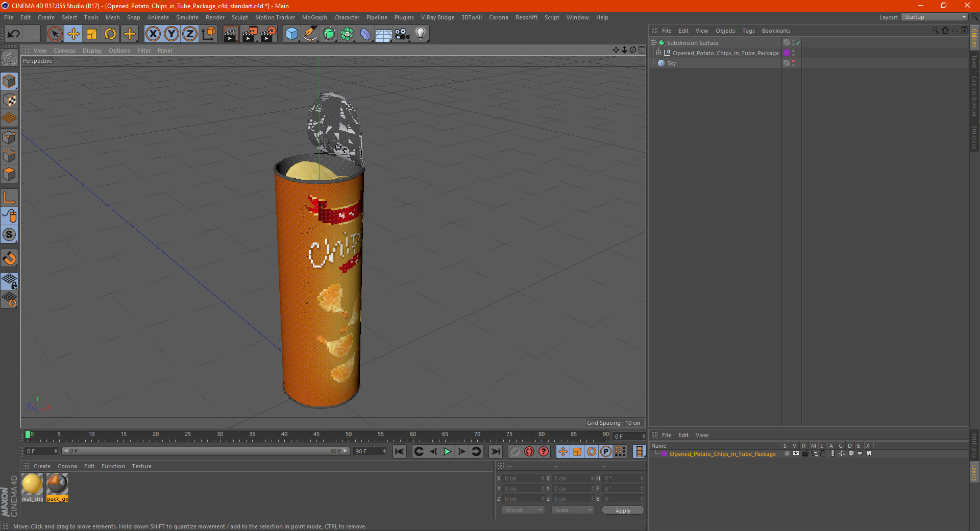Toggle Snap enable icon
This screenshot has height=531, width=980.
click(x=10, y=235)
